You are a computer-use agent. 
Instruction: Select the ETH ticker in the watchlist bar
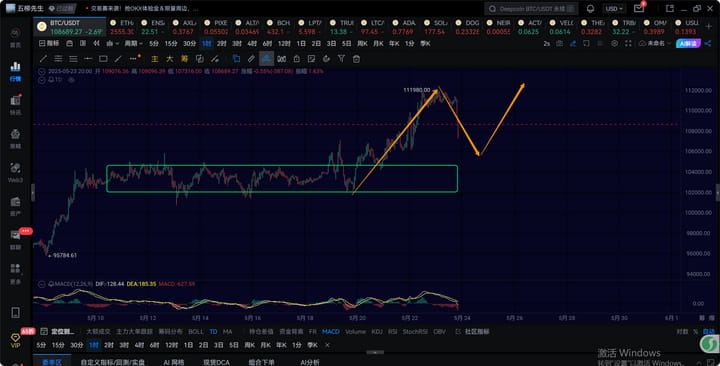click(x=121, y=27)
